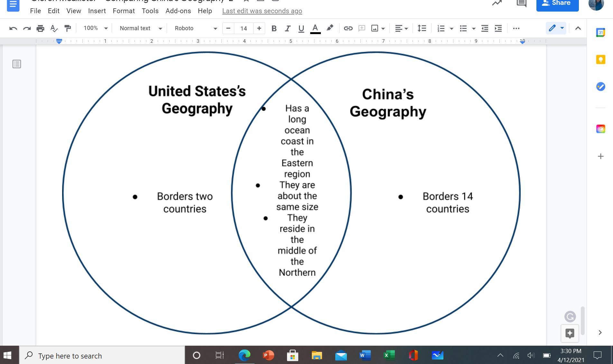Toggle the numbered list button
The width and height of the screenshot is (613, 364).
click(441, 28)
